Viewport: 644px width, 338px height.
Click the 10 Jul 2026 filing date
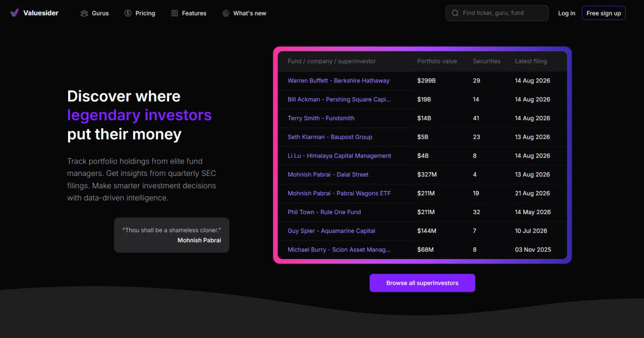pyautogui.click(x=531, y=231)
